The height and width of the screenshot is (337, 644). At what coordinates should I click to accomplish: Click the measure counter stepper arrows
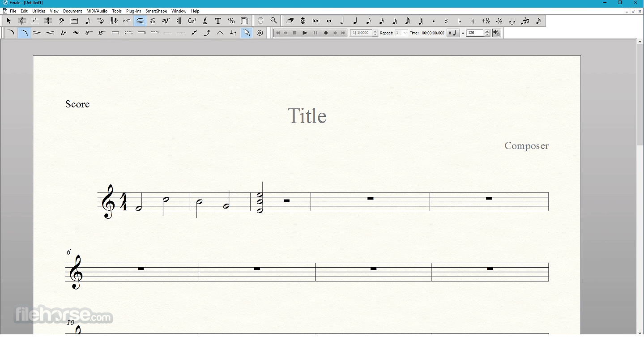pos(375,33)
